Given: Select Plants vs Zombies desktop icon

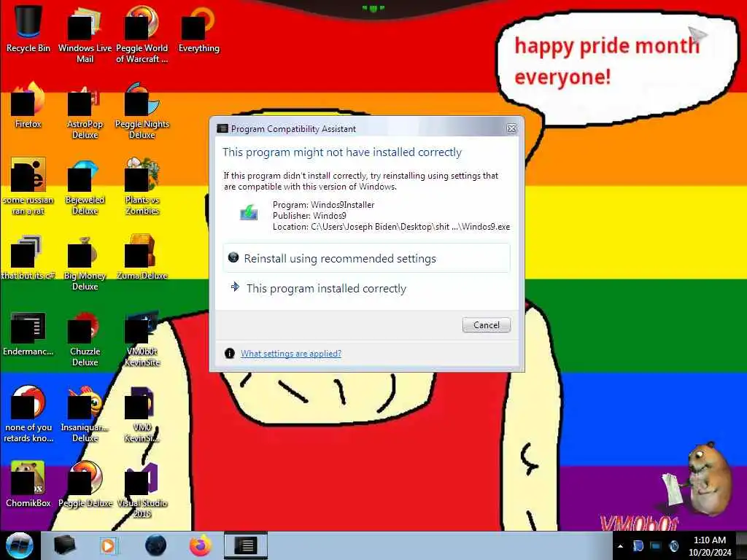Looking at the screenshot, I should pyautogui.click(x=142, y=186).
